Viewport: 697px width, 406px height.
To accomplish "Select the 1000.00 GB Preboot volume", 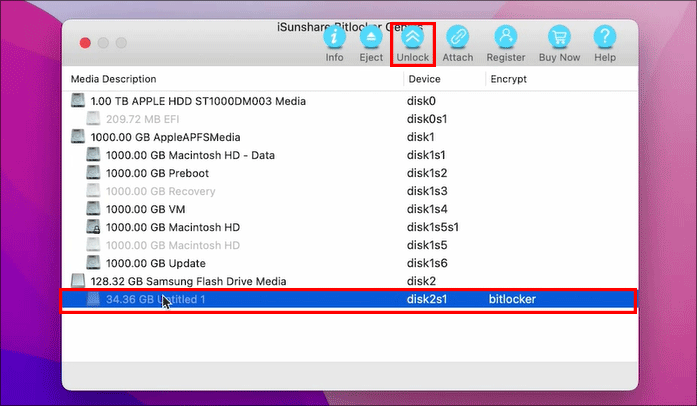I will coord(166,173).
